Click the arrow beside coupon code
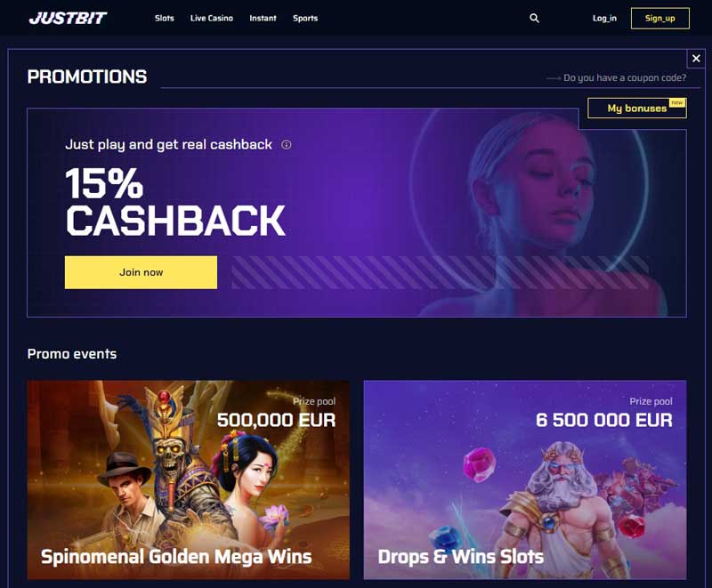712x588 pixels. [x=554, y=78]
